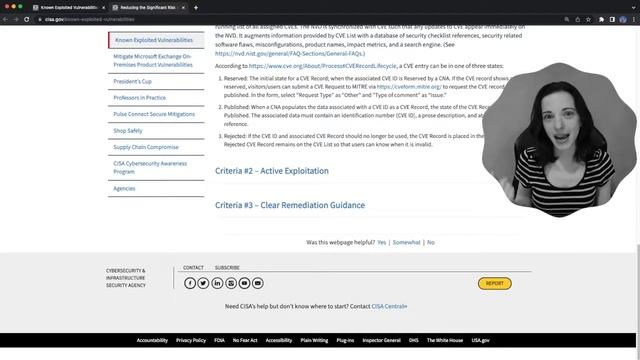Viewport: 640px width, 360px height.
Task: Open the browser extensions puzzle icon
Action: (601, 19)
